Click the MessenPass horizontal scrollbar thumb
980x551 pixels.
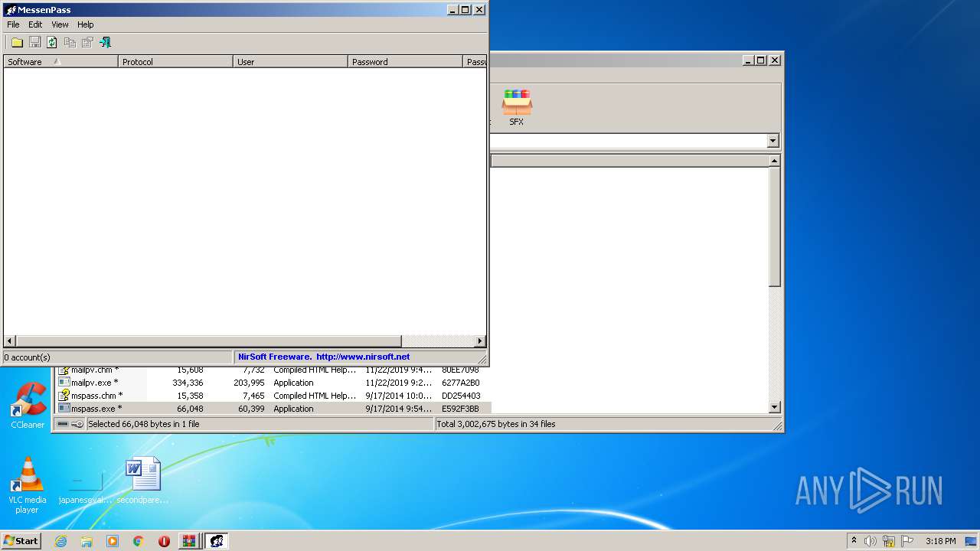[208, 341]
